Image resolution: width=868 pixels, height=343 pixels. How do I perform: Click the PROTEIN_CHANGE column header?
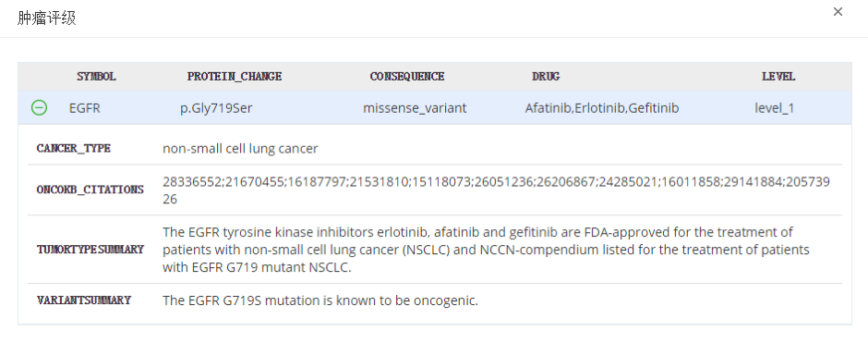coord(235,77)
